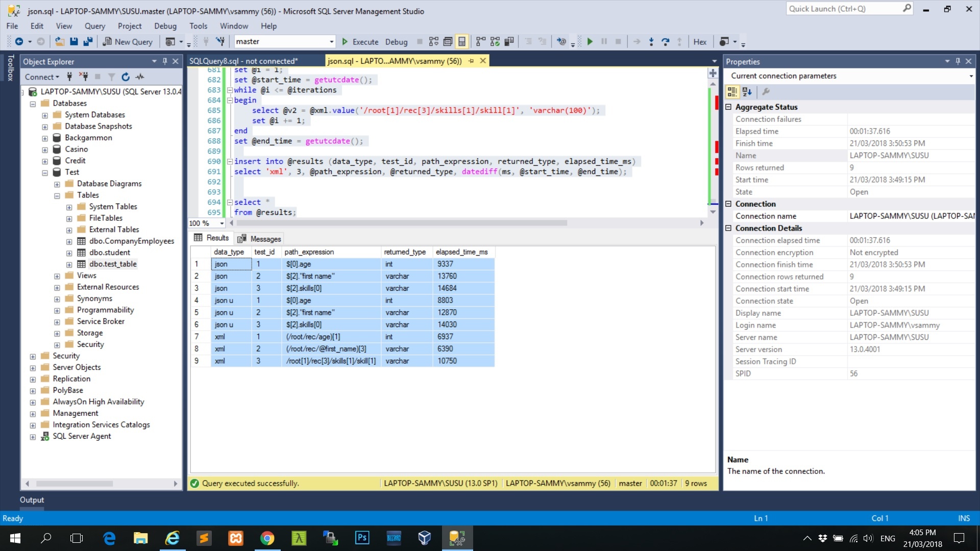Open the Window menu
Screen dimensions: 980x551
[234, 26]
